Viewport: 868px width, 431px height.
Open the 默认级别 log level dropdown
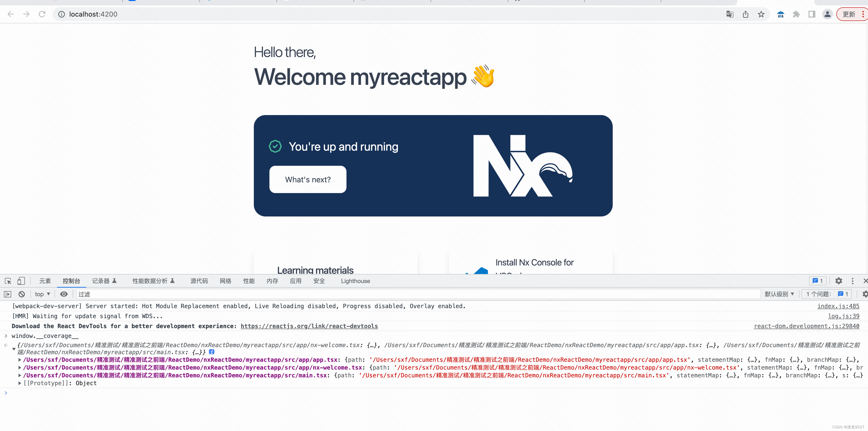(x=779, y=294)
